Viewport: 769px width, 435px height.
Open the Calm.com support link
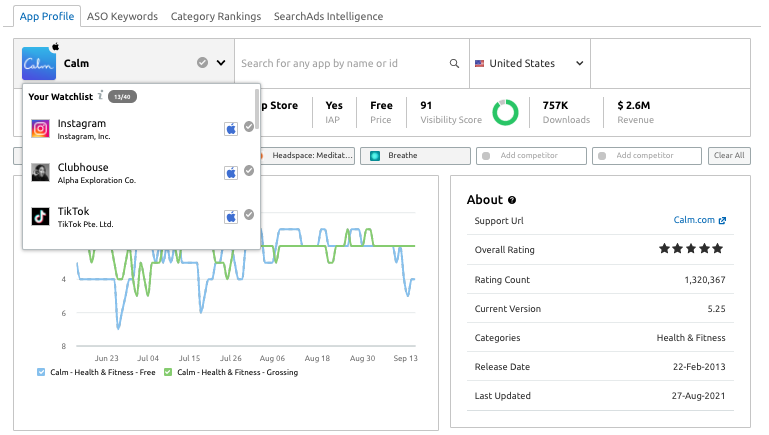click(x=694, y=220)
